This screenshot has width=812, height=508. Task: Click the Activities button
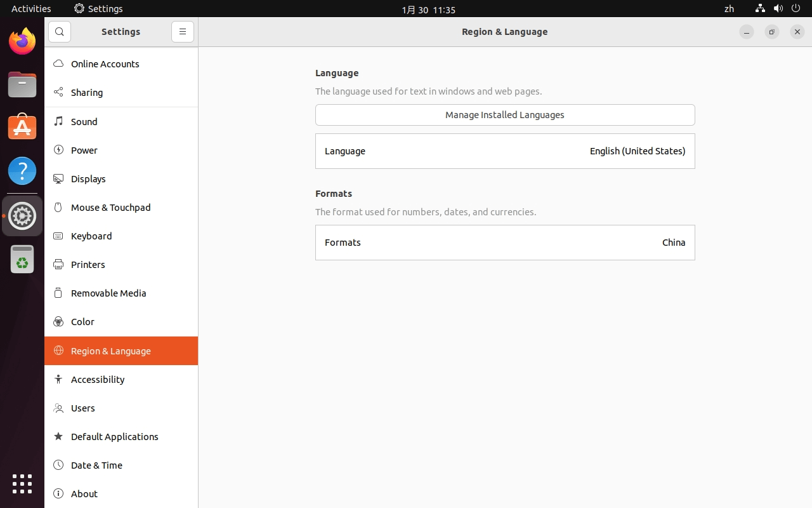pyautogui.click(x=31, y=9)
